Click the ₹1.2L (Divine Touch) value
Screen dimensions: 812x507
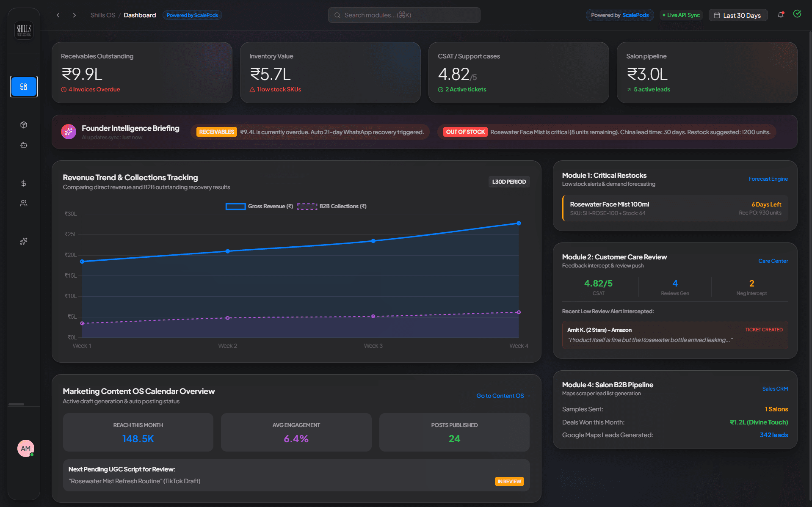click(759, 422)
